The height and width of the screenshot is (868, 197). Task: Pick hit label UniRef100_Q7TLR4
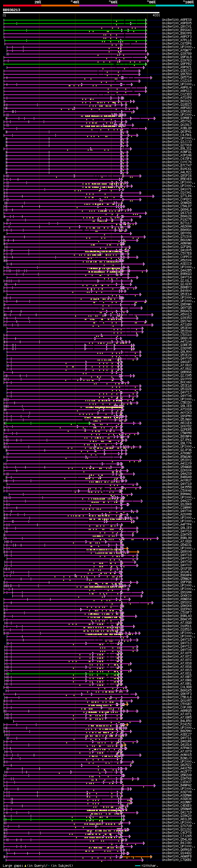(177, 196)
